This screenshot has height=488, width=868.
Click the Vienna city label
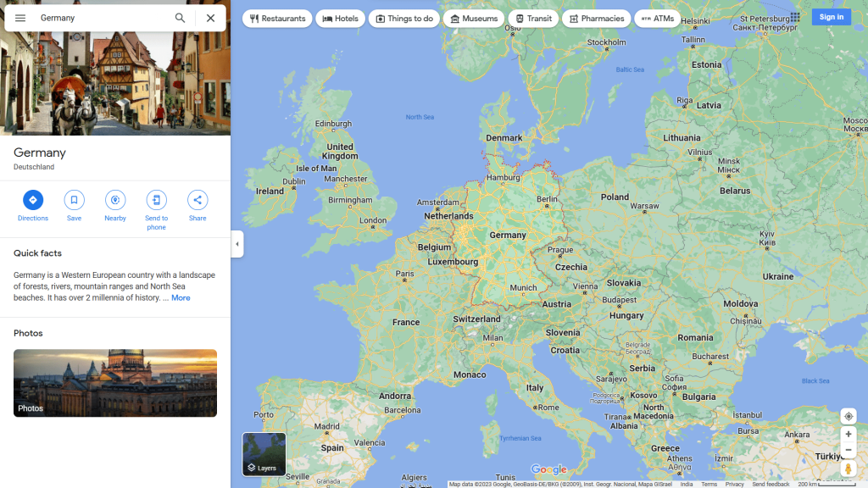[x=585, y=286]
